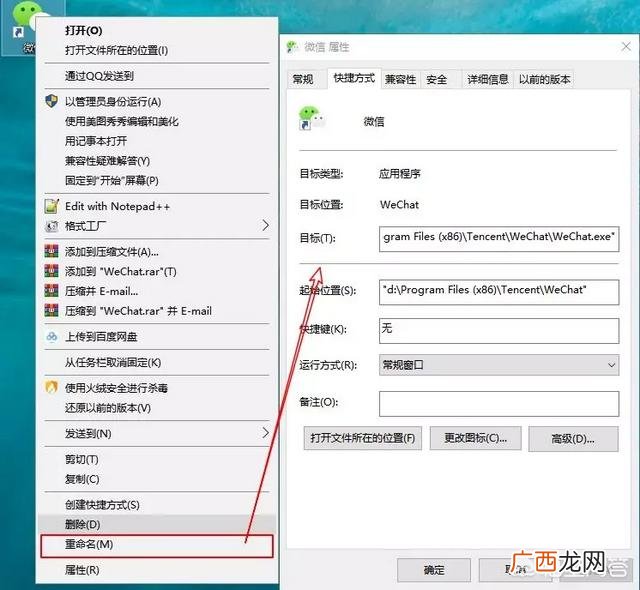Select 兼容性疑难解答(Y)

tap(156, 161)
